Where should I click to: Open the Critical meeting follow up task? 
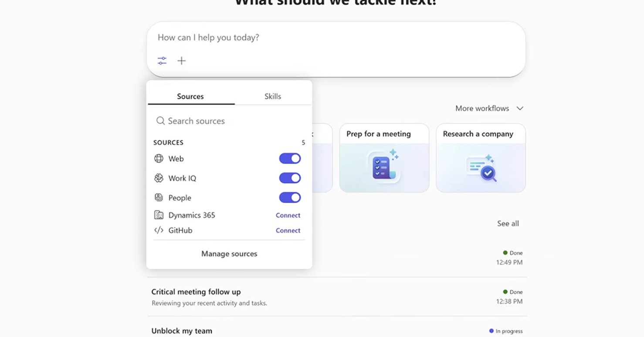[x=196, y=292]
